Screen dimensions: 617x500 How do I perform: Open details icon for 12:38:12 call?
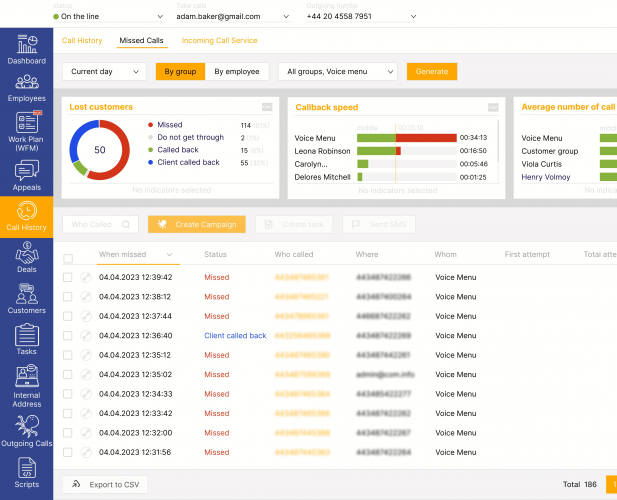click(x=86, y=297)
